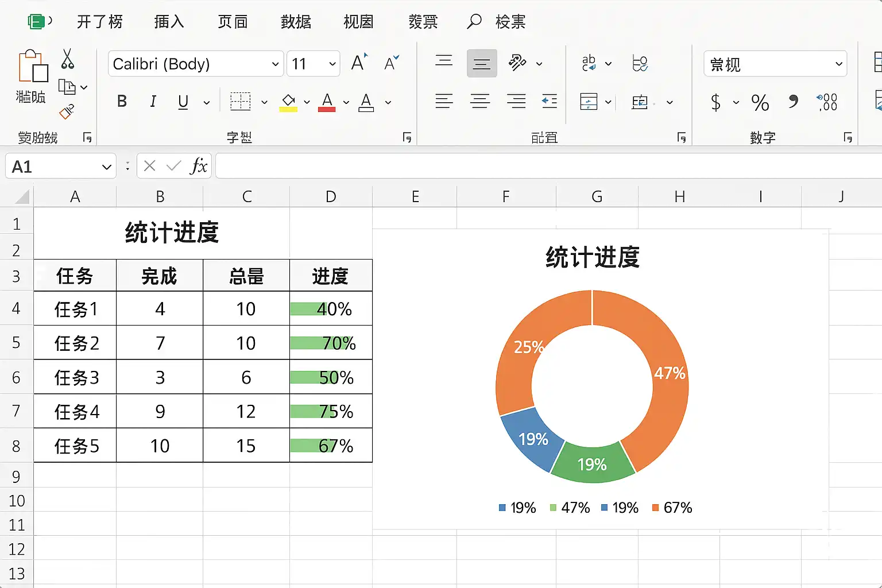Viewport: 882px width, 588px height.
Task: Select the Format Painter brush icon
Action: pos(67,111)
